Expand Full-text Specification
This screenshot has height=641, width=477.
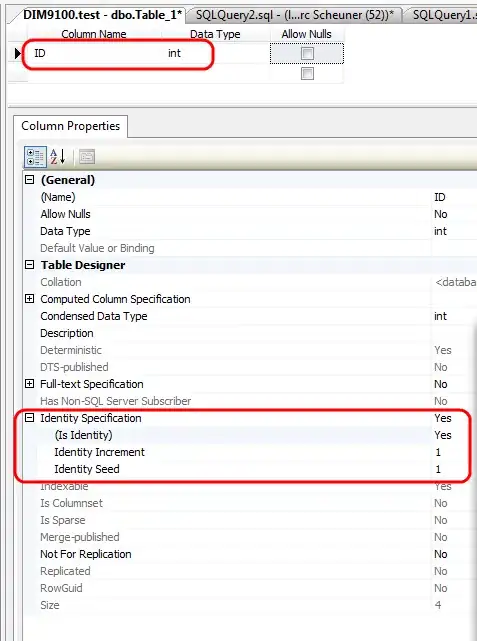click(29, 383)
